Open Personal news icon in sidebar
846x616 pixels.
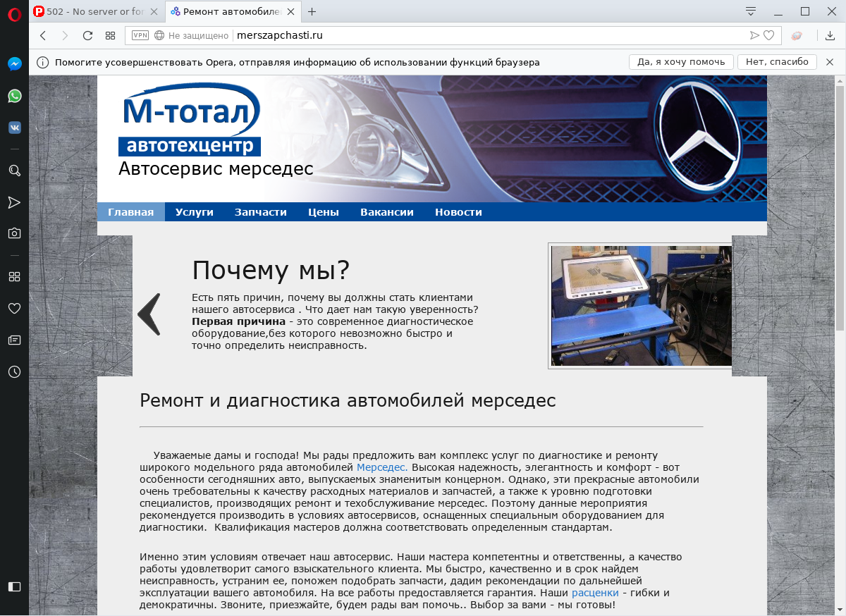coord(14,340)
